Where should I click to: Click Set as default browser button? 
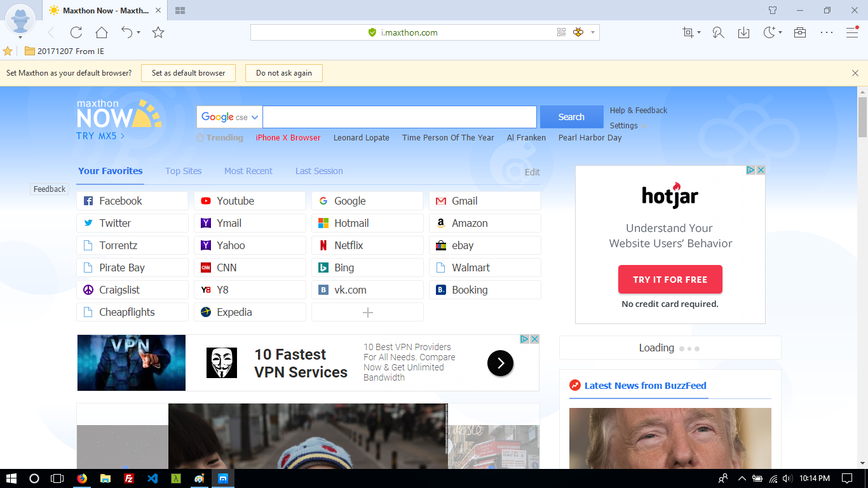(x=188, y=73)
